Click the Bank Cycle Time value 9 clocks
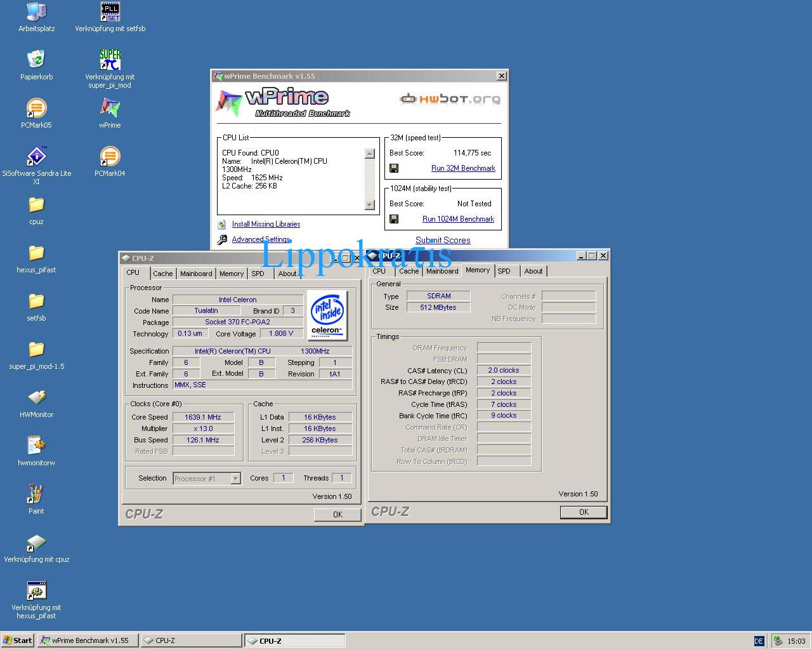The height and width of the screenshot is (650, 812). coord(504,416)
